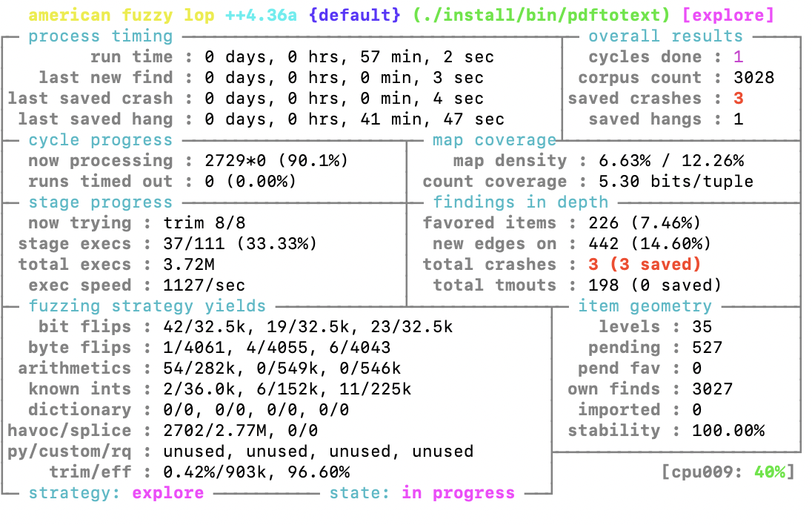Screen dimensions: 812x525
Task: Select exec speed value "1127/sec"
Action: tap(204, 285)
